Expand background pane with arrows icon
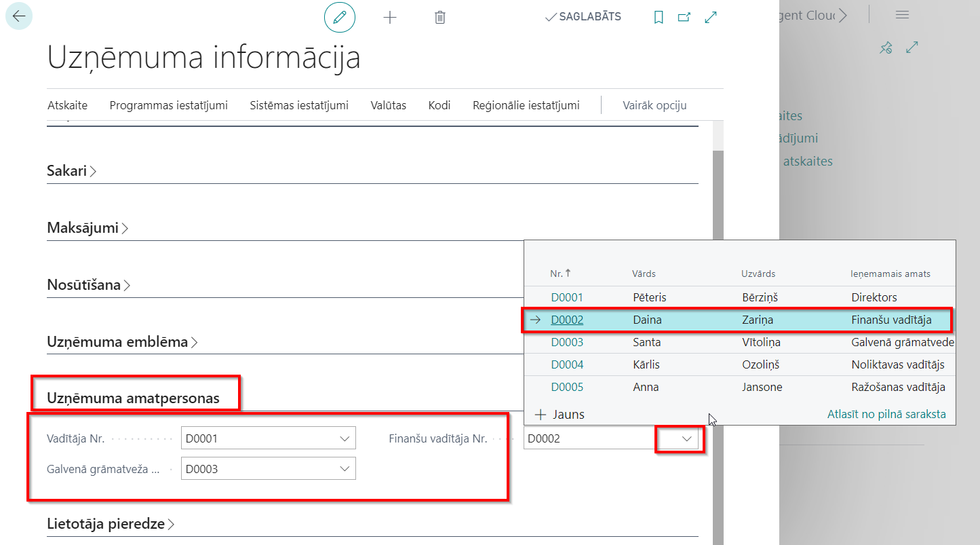 coord(912,48)
